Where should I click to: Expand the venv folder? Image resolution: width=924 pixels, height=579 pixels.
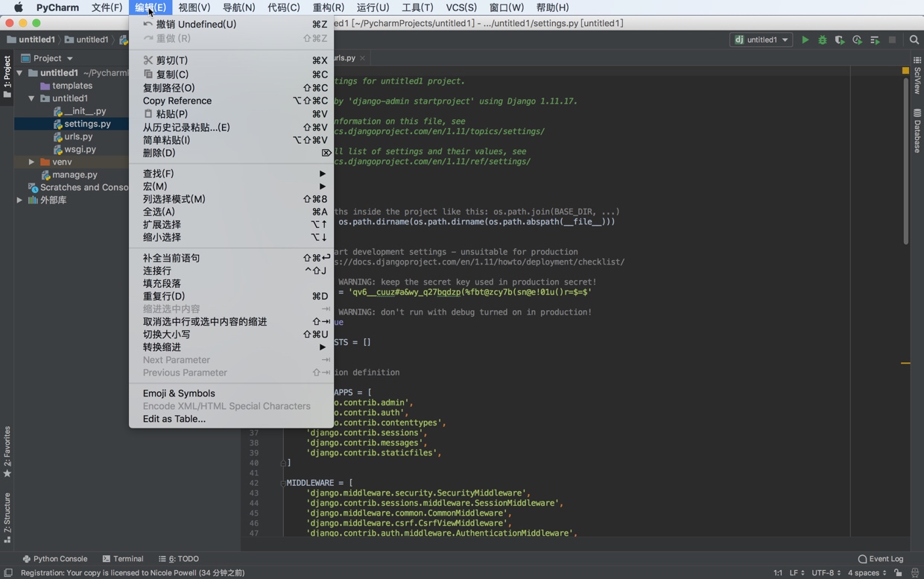(32, 162)
